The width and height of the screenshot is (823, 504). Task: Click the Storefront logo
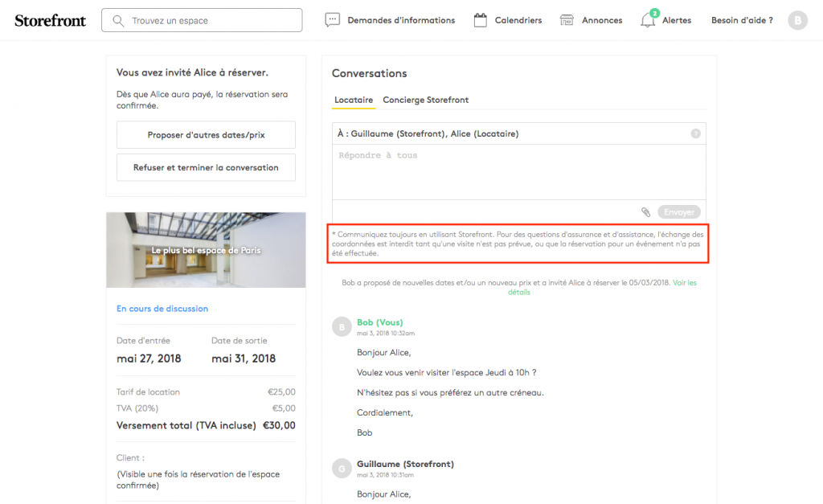click(x=50, y=20)
